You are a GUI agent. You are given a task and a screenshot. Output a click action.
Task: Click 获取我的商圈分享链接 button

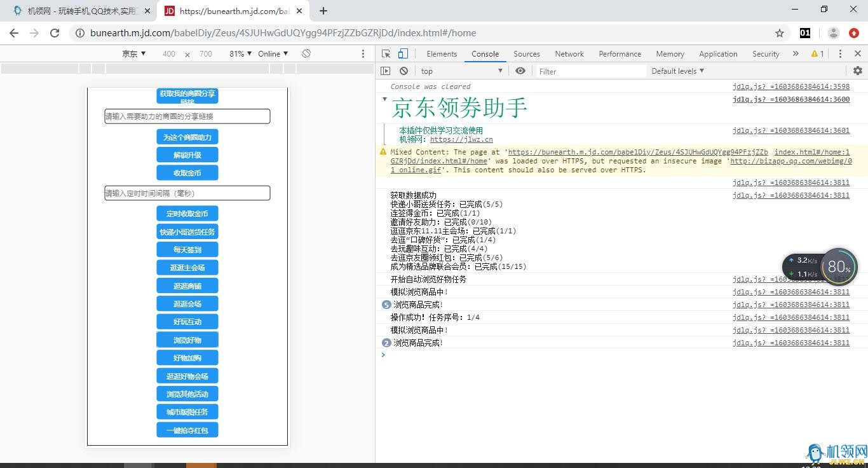pos(187,96)
